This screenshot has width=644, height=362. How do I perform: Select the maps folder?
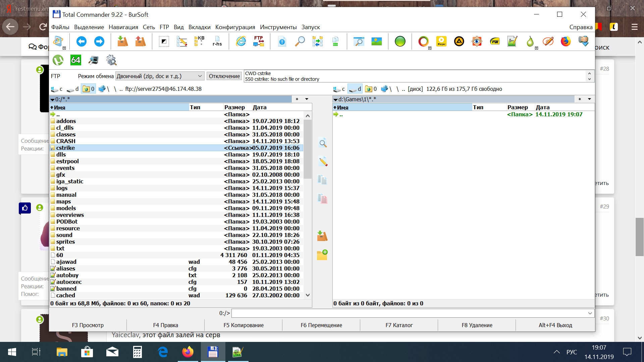point(176,201)
